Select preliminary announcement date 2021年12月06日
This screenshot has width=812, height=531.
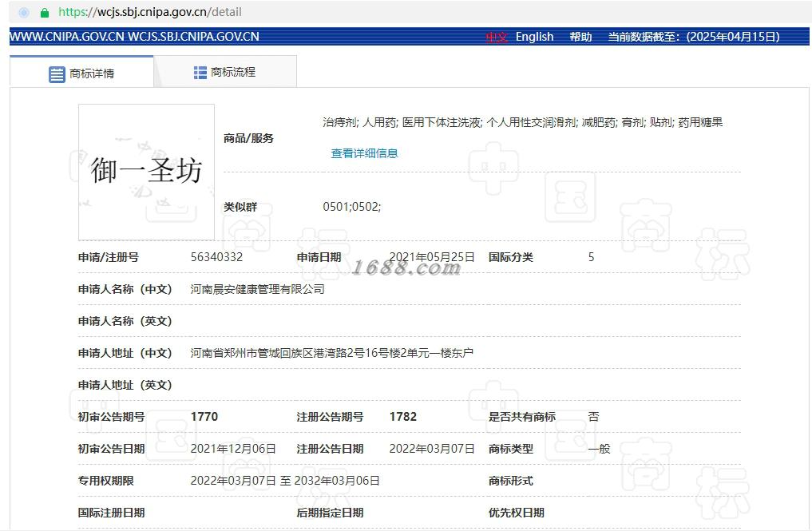233,449
